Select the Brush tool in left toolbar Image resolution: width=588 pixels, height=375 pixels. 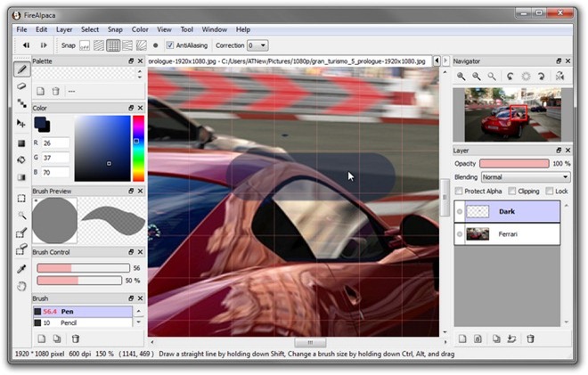click(22, 69)
